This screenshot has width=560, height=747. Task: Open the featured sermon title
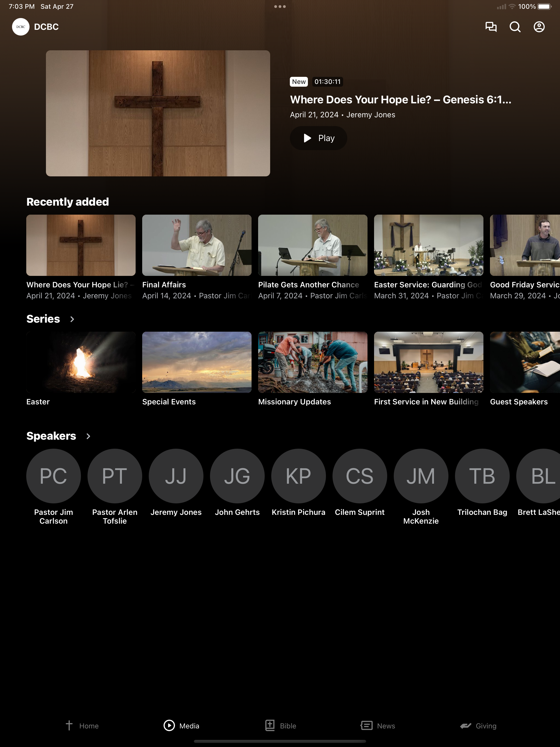pyautogui.click(x=401, y=100)
